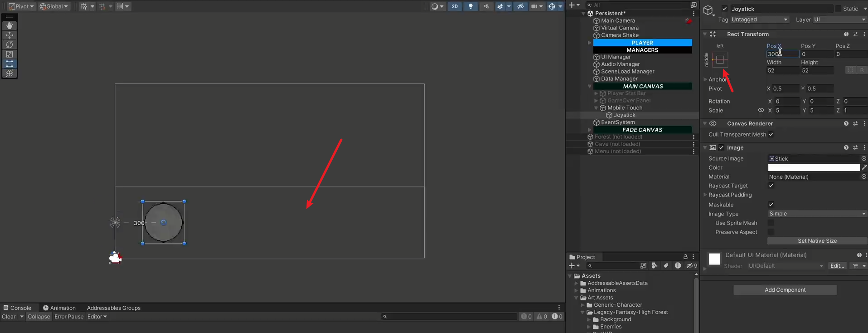Open Canvas Renderer kebab menu
Image resolution: width=868 pixels, height=333 pixels.
coord(864,123)
